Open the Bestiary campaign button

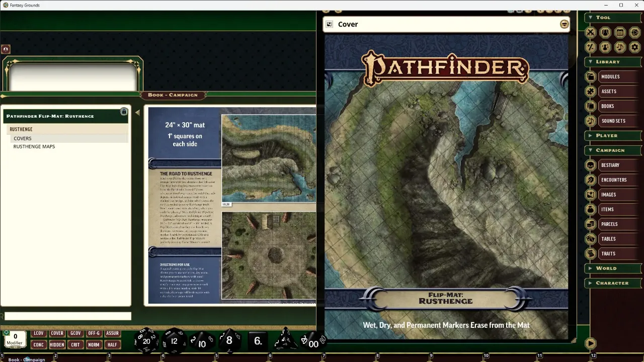[619, 165]
